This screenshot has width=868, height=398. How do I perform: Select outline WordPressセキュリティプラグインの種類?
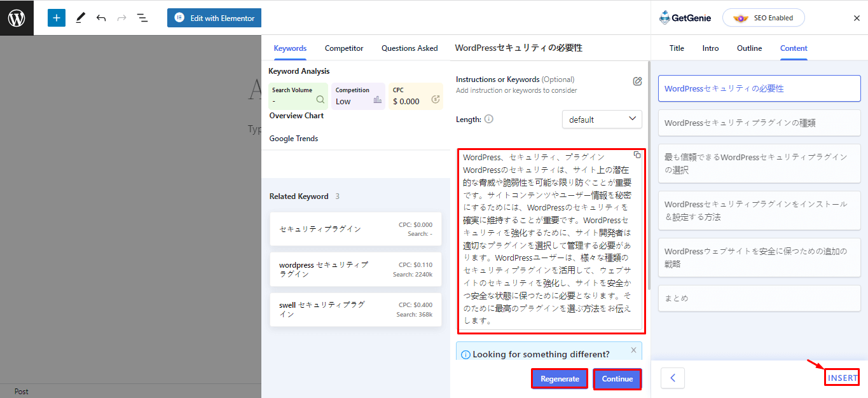click(759, 123)
